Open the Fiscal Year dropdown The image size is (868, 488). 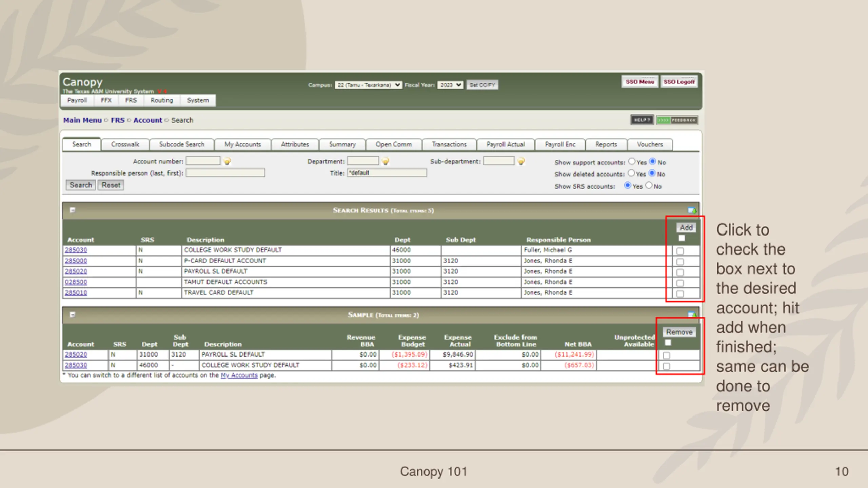tap(450, 85)
